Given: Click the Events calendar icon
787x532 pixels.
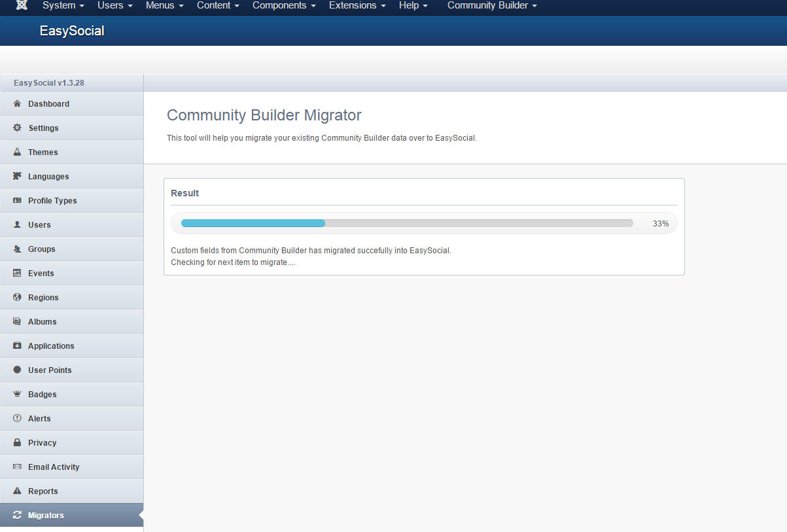Looking at the screenshot, I should [x=18, y=274].
